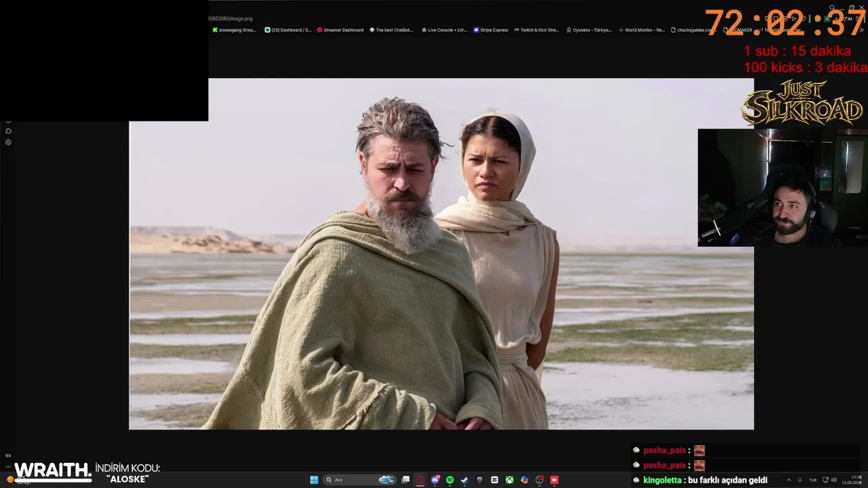Open the Opera GX sidebar settings gear
868x488 pixels.
point(8,142)
